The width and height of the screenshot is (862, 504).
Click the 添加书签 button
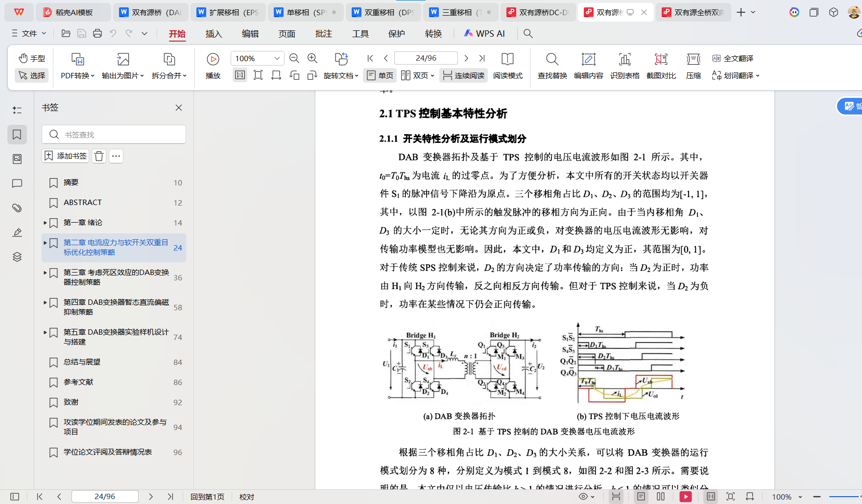[66, 156]
